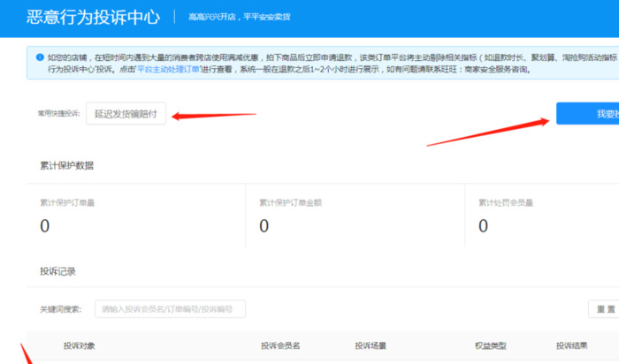This screenshot has height=364, width=619.
Task: Click the 累计保护订单金额 label
Action: pyautogui.click(x=291, y=202)
